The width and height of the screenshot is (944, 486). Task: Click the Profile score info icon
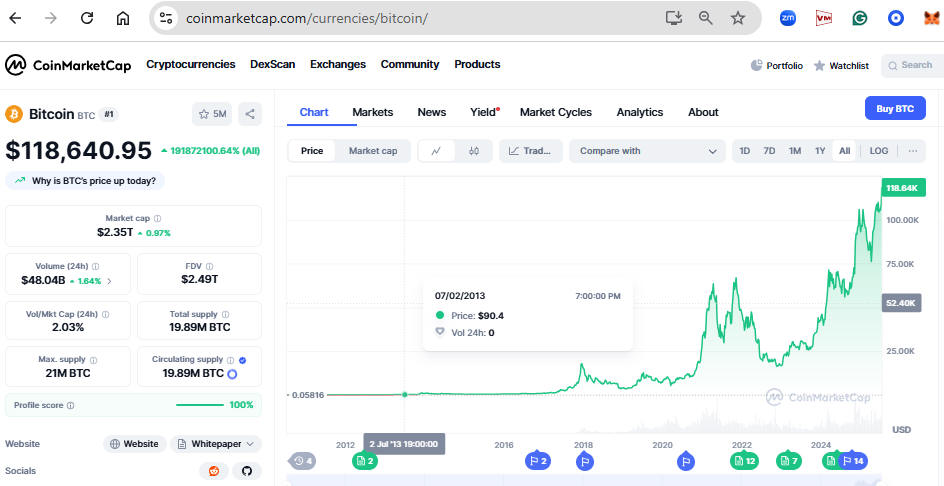[70, 405]
